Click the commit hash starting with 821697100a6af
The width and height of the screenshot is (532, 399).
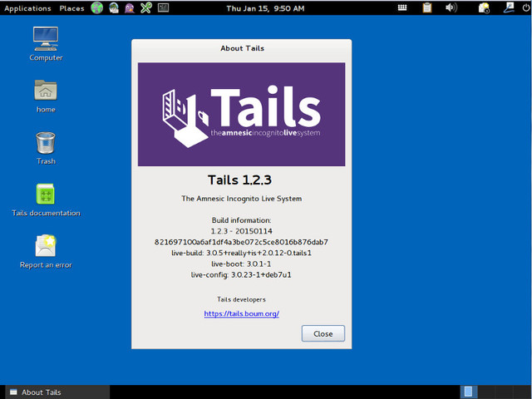[241, 242]
